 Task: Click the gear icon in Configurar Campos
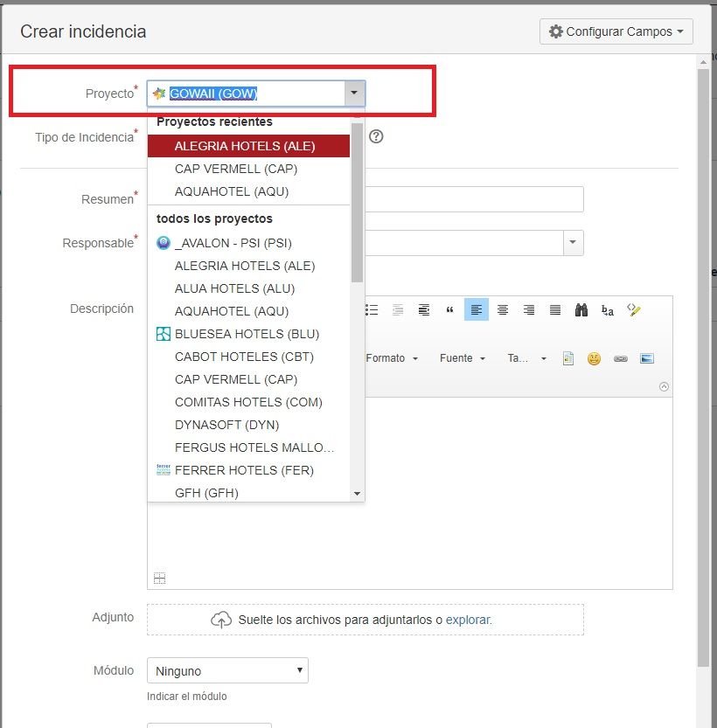click(x=556, y=31)
